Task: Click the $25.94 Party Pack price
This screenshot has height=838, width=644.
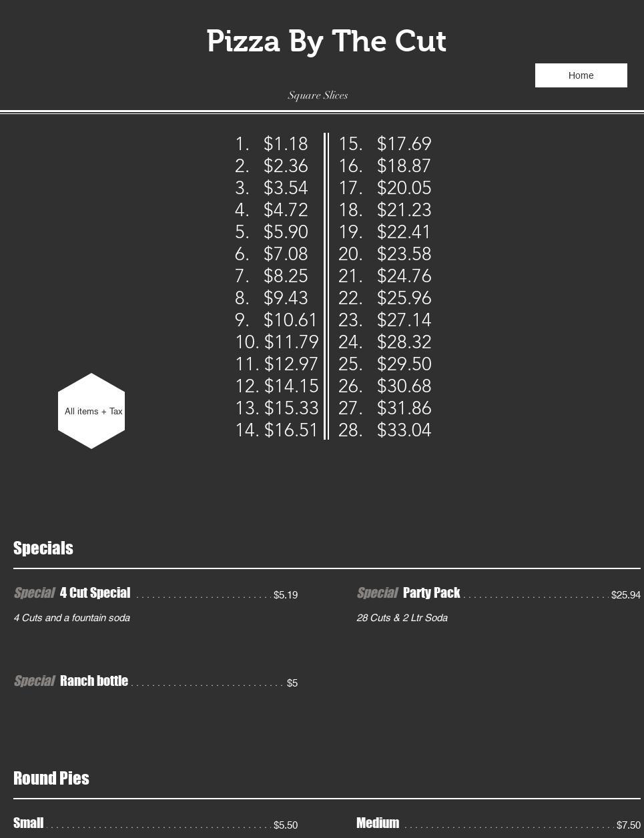Action: pyautogui.click(x=625, y=595)
